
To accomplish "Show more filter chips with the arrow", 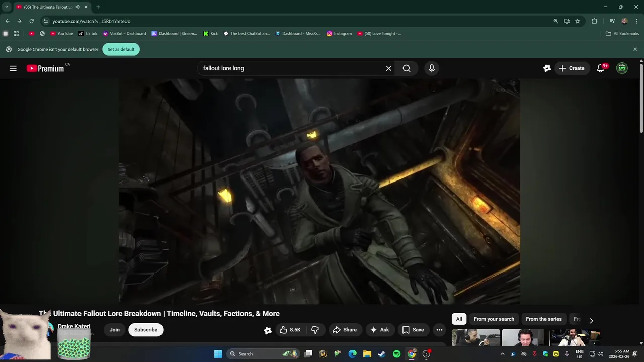I will point(591,320).
